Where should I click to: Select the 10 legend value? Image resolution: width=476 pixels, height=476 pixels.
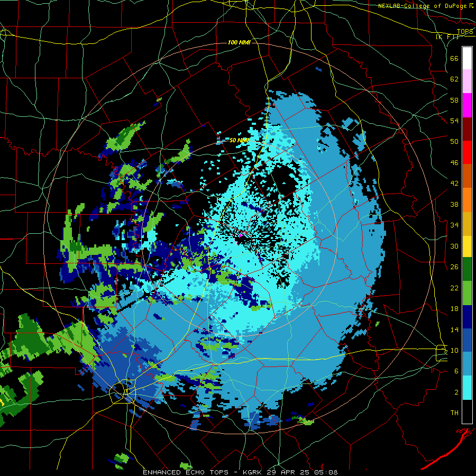pos(454,350)
